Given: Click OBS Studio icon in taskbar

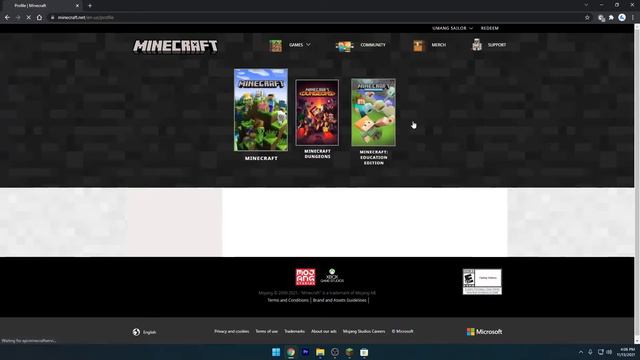Looking at the screenshot, I should [335, 352].
